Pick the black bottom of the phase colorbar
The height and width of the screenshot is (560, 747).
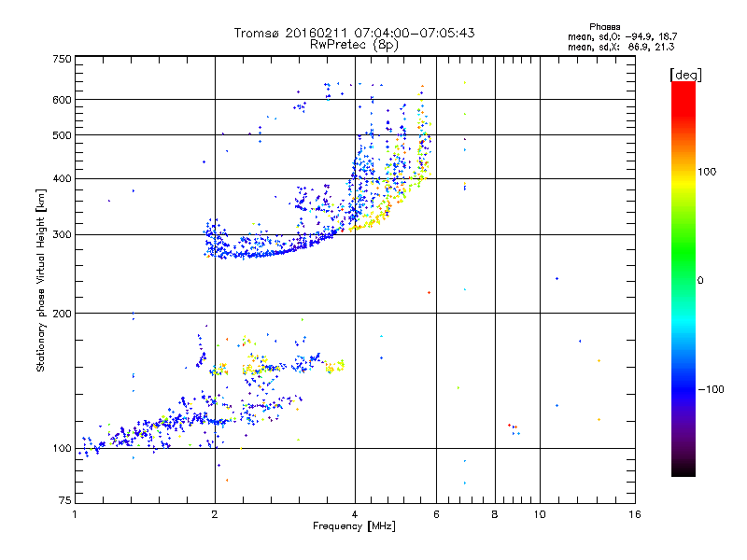click(x=684, y=469)
